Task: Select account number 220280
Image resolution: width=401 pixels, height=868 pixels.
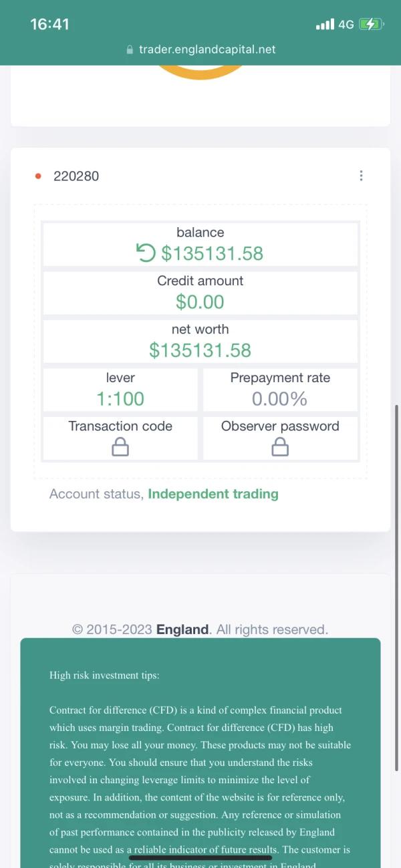Action: pos(76,176)
